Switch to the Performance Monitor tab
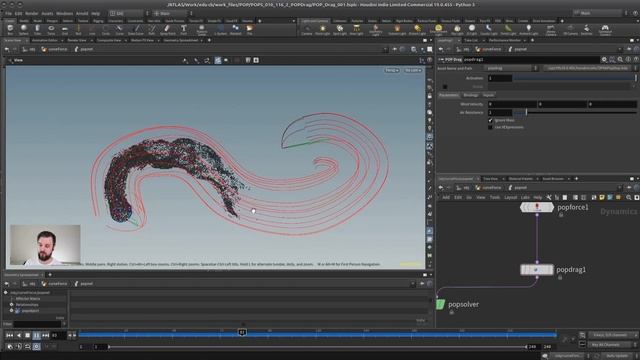This screenshot has height=360, width=640. pyautogui.click(x=504, y=40)
